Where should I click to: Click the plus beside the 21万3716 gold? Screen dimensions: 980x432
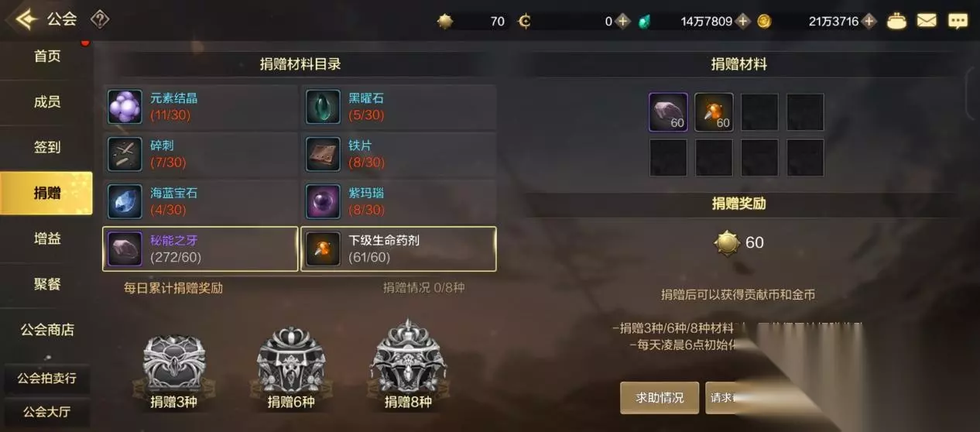tap(869, 21)
